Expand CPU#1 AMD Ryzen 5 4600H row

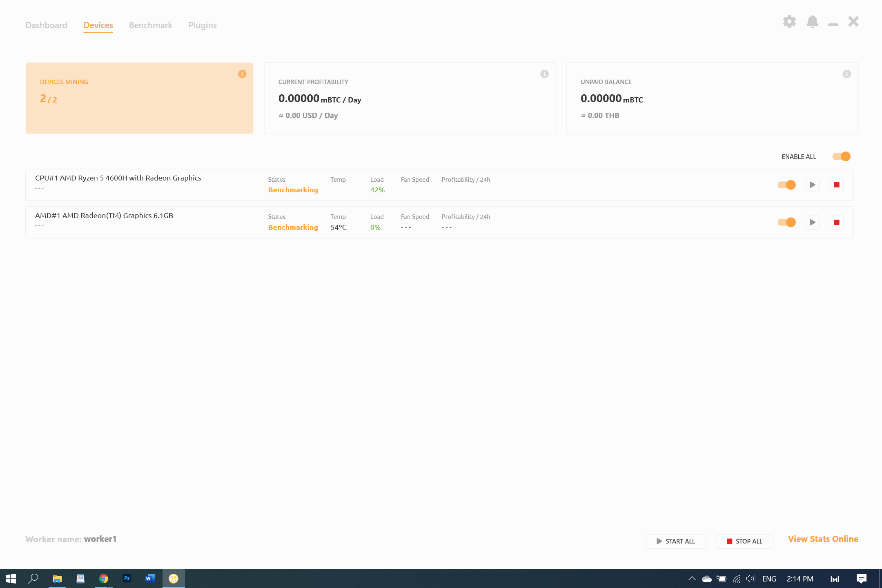point(439,185)
